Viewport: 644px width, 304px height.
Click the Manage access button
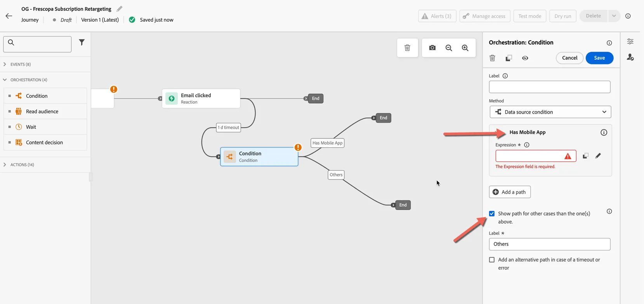[x=484, y=16]
